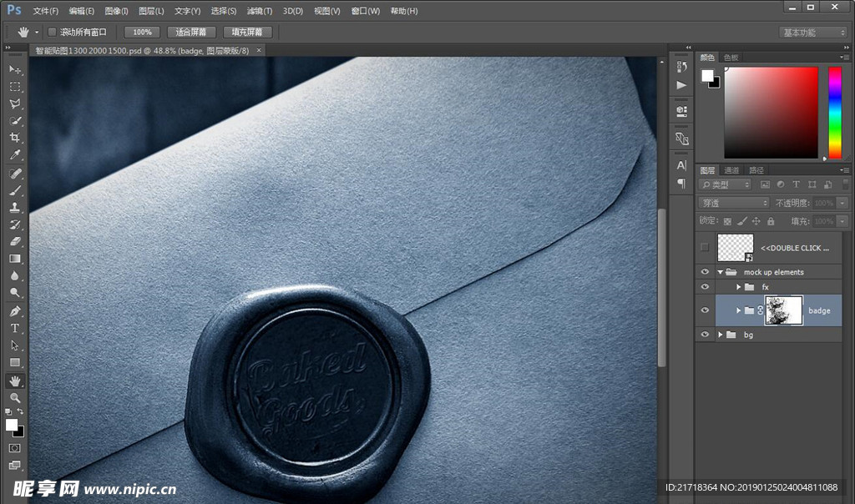The image size is (855, 504).
Task: Select the Rectangular Marquee tool
Action: (x=15, y=87)
